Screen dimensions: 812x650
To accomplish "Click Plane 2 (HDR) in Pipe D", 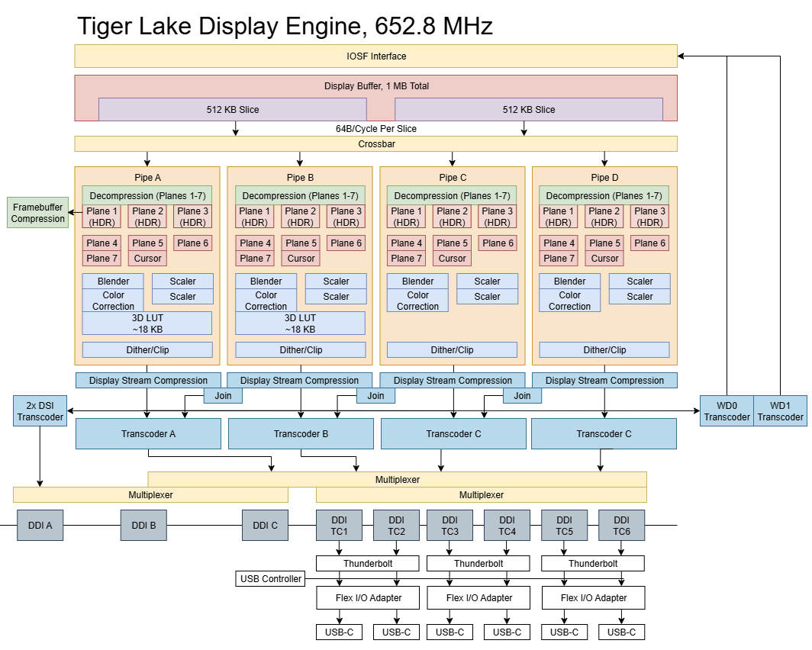I will pyautogui.click(x=604, y=217).
